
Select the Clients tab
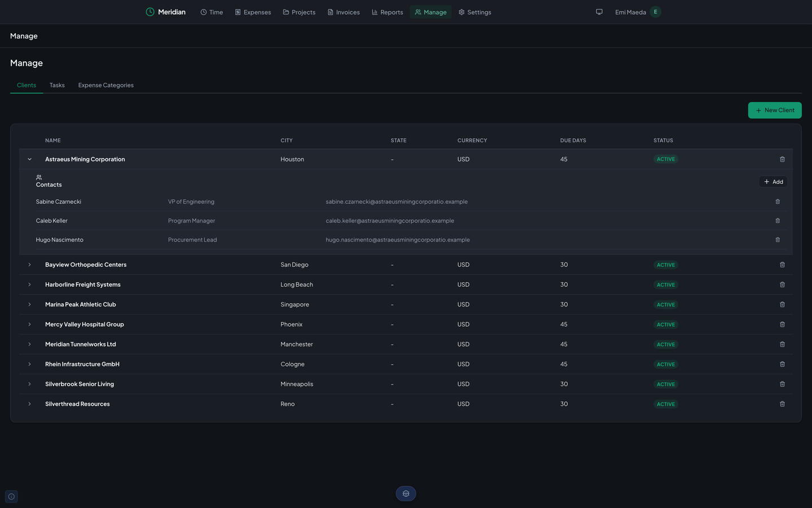click(x=27, y=85)
